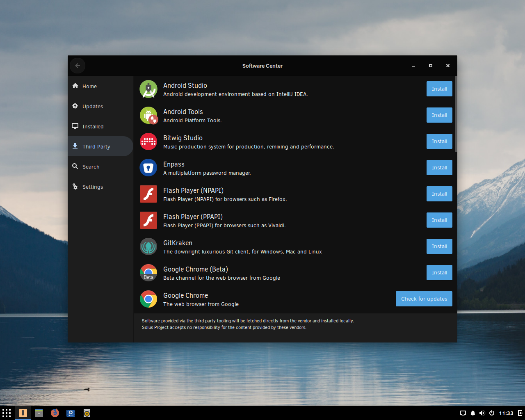Click the Android Tools app icon
Screen dimensions: 525x420
tap(148, 115)
